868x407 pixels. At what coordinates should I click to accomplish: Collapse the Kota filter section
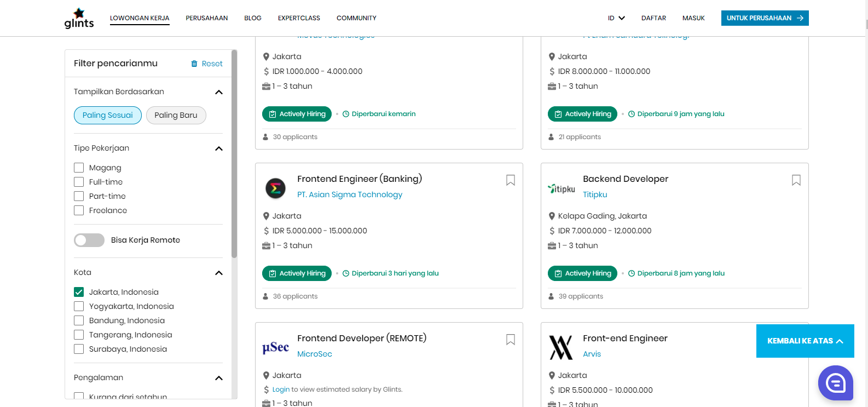click(219, 273)
